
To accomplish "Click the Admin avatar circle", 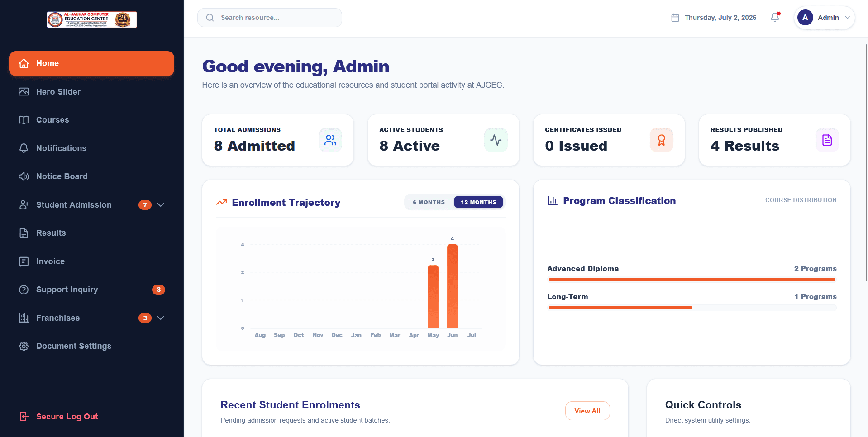I will click(x=805, y=18).
